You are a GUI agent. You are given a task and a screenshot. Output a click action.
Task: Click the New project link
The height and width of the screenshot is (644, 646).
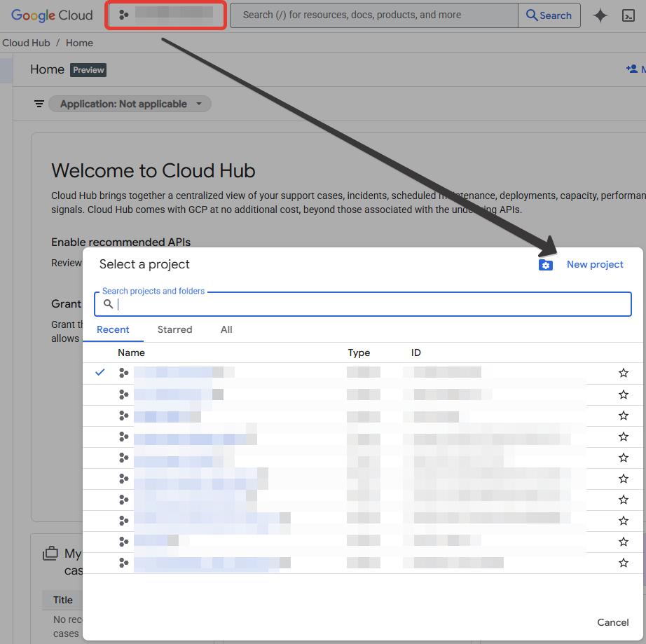point(595,264)
